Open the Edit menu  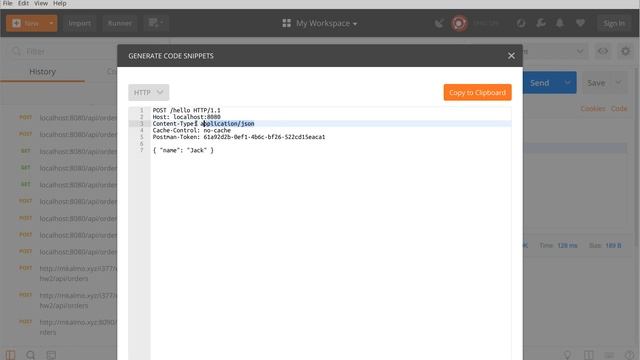pos(23,4)
